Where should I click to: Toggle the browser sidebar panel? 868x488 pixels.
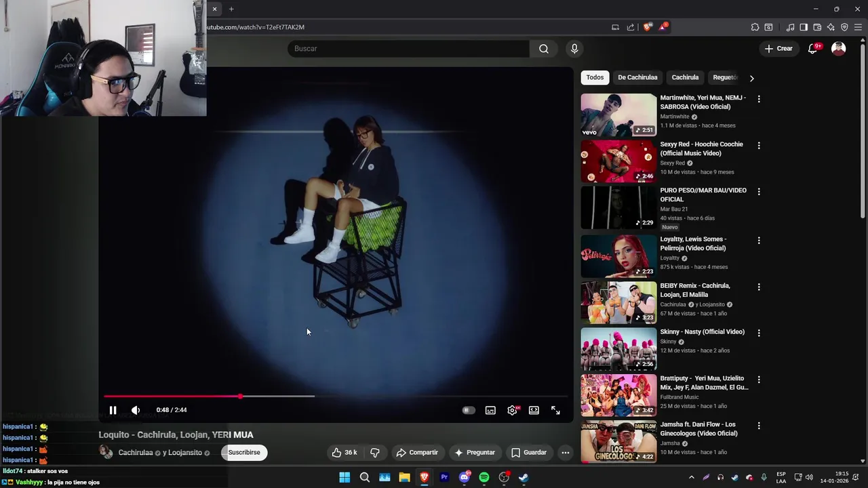[804, 27]
